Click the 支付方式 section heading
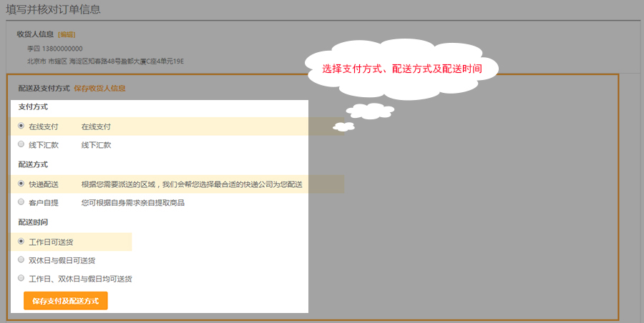The image size is (644, 323). point(33,106)
